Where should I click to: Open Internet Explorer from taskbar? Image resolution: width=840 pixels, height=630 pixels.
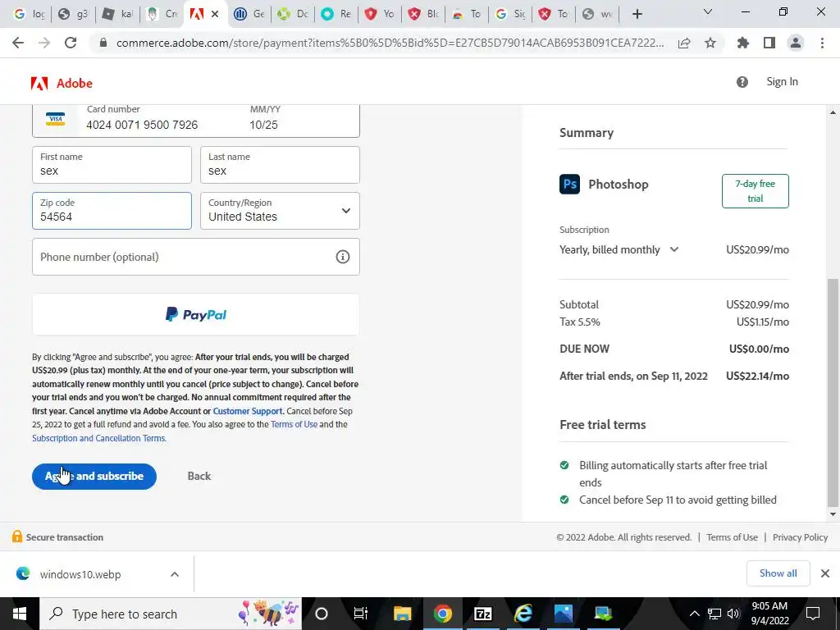coord(523,614)
